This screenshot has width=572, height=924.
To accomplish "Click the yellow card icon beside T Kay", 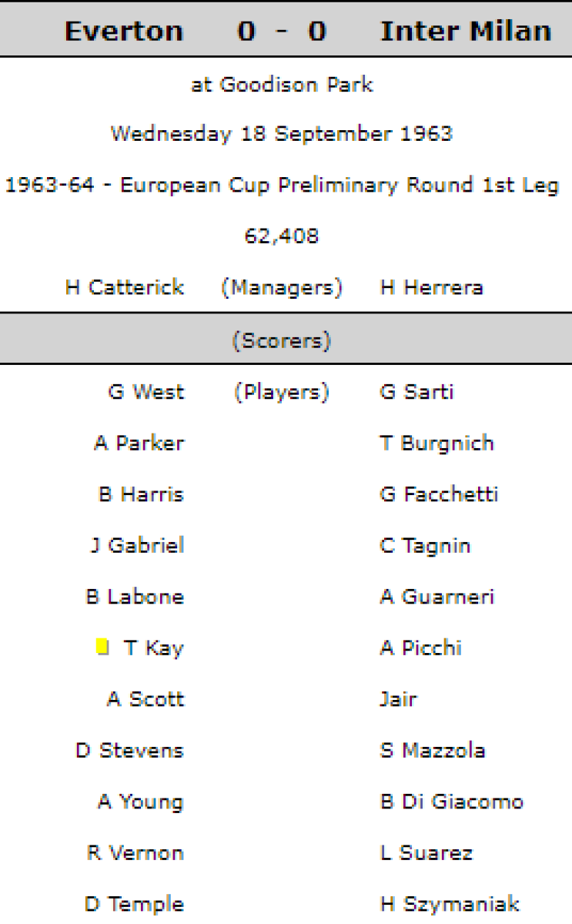I will pyautogui.click(x=102, y=647).
